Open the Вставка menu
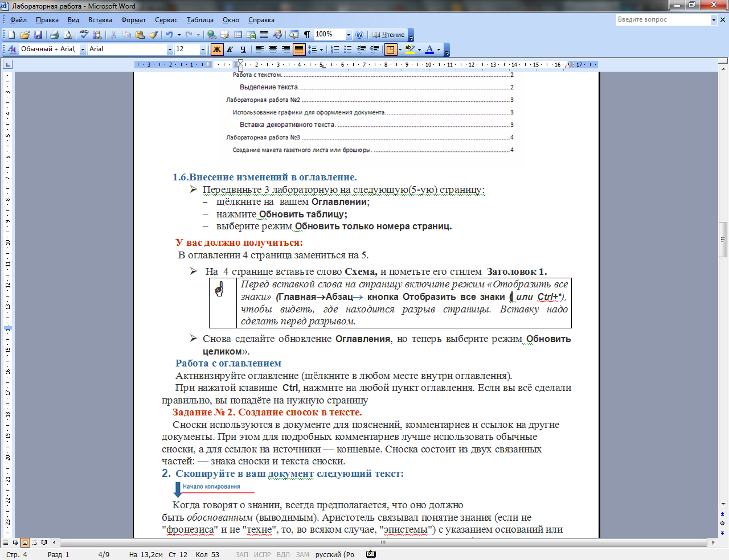This screenshot has height=560, width=729. pos(100,20)
